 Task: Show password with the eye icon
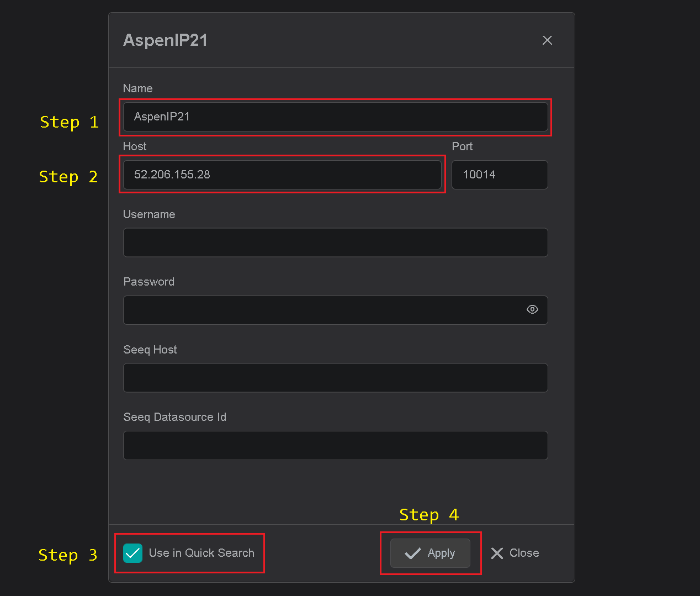coord(532,309)
